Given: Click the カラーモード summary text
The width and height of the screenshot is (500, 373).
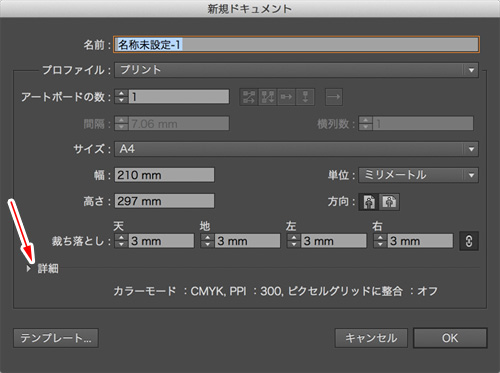Looking at the screenshot, I should [x=275, y=291].
